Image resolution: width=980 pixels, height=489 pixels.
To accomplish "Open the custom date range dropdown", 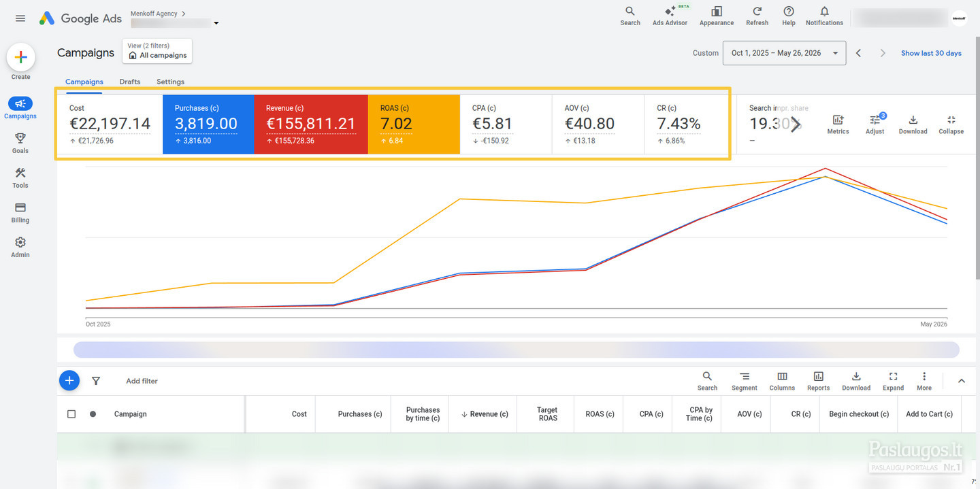I will 785,53.
